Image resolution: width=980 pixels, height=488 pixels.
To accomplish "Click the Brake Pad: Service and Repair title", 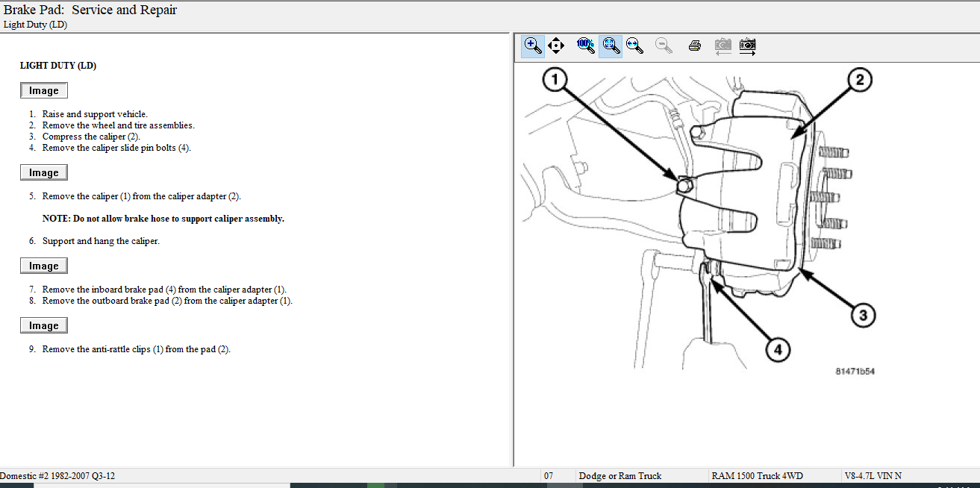I will [x=90, y=10].
